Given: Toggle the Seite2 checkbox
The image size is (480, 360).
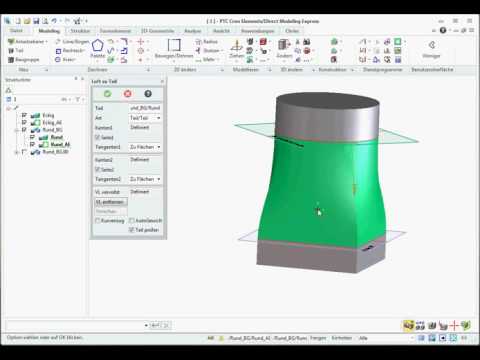Looking at the screenshot, I should click(x=98, y=169).
